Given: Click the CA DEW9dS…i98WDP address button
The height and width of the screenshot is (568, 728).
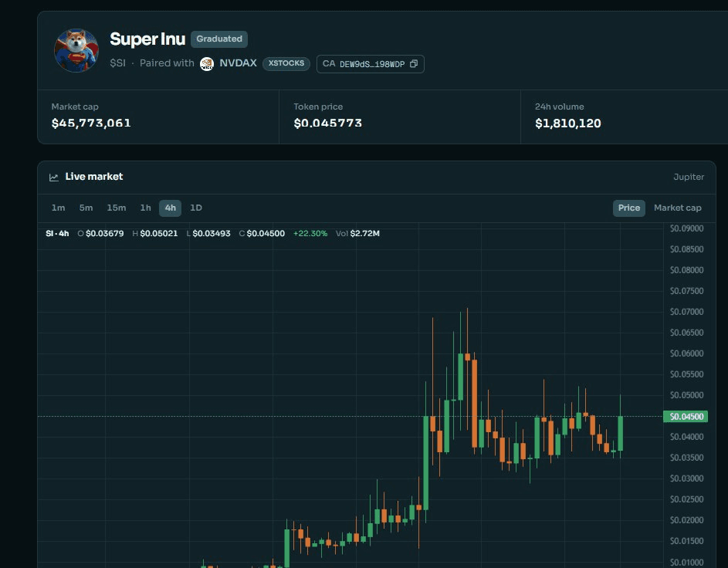Looking at the screenshot, I should coord(370,64).
